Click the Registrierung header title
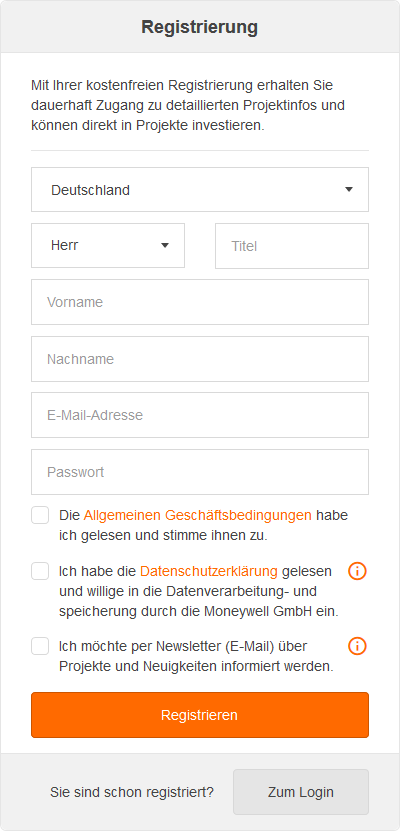This screenshot has height=831, width=400. click(x=200, y=26)
